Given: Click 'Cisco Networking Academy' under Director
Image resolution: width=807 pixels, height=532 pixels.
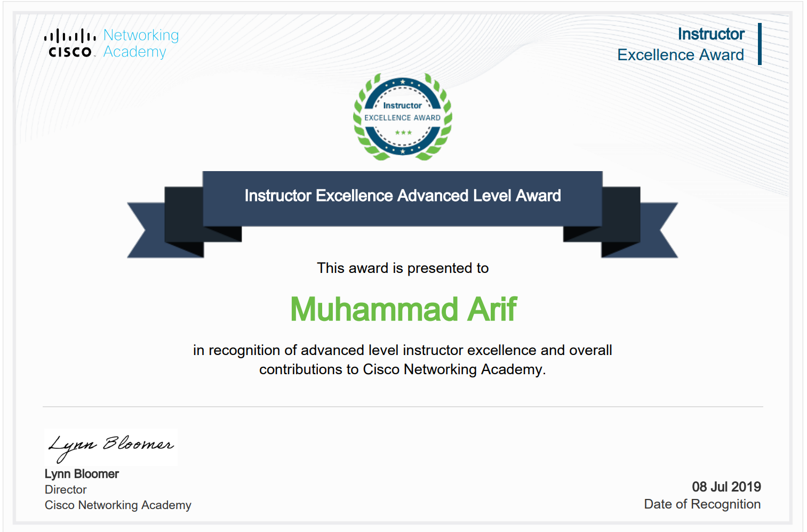Looking at the screenshot, I should 118,505.
